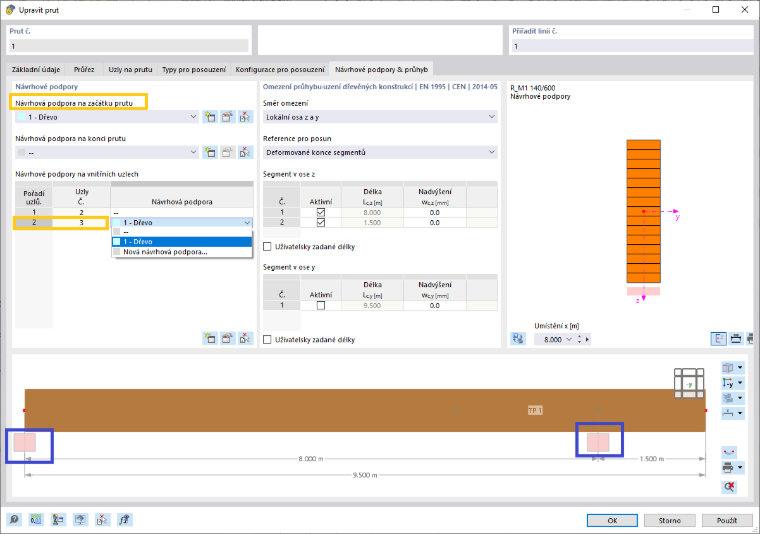This screenshot has height=534, width=760.
Task: Click the units 0.00 icon in bottom toolbar
Action: [x=36, y=520]
